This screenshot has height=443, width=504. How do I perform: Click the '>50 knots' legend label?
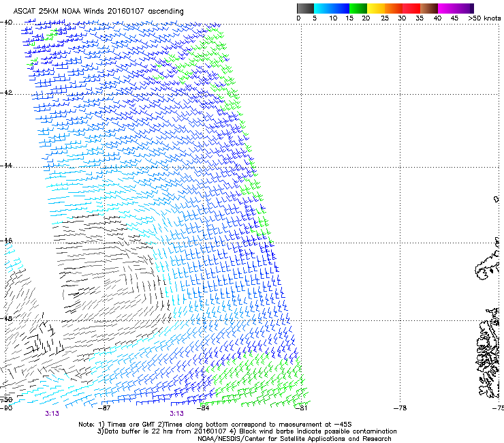484,18
